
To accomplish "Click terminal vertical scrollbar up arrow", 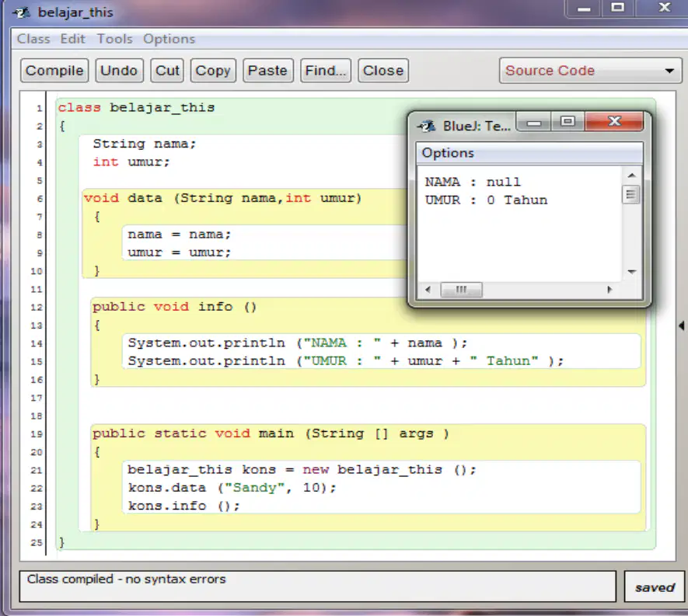I will tap(631, 176).
